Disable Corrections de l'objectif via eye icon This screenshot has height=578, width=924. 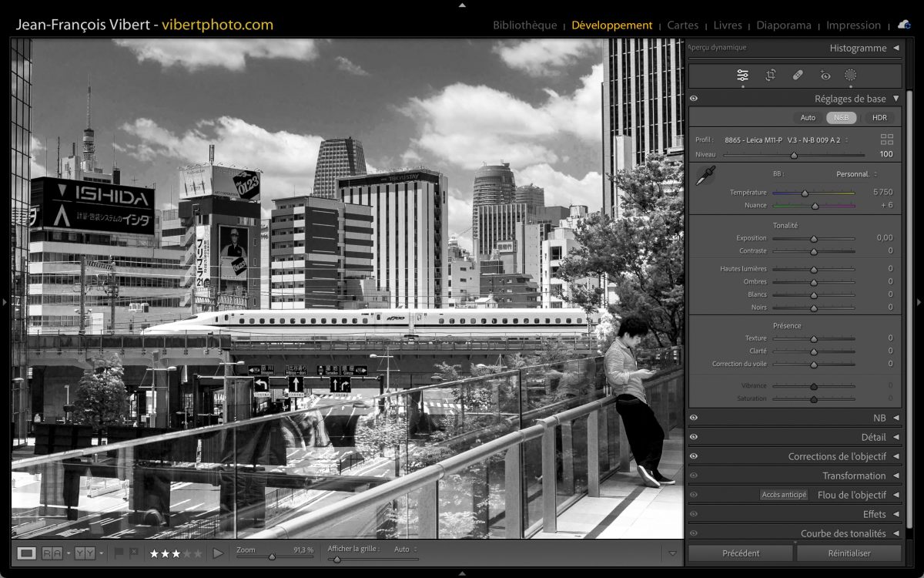(694, 456)
